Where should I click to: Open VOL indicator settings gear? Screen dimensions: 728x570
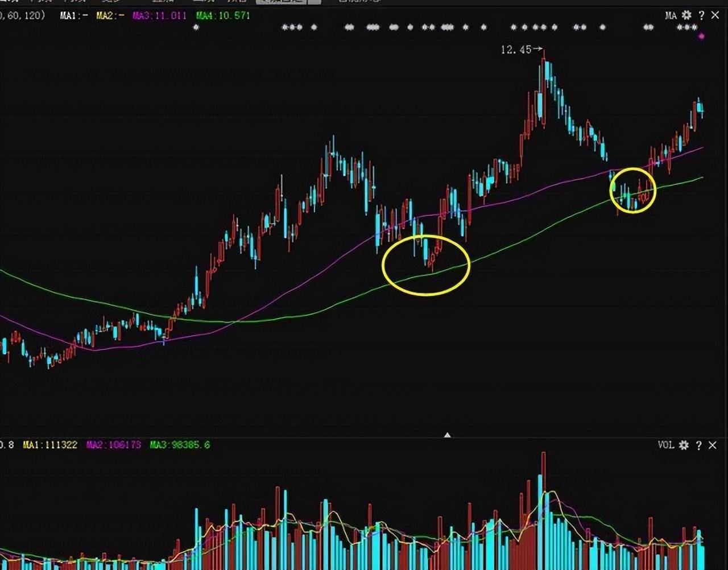(x=684, y=445)
